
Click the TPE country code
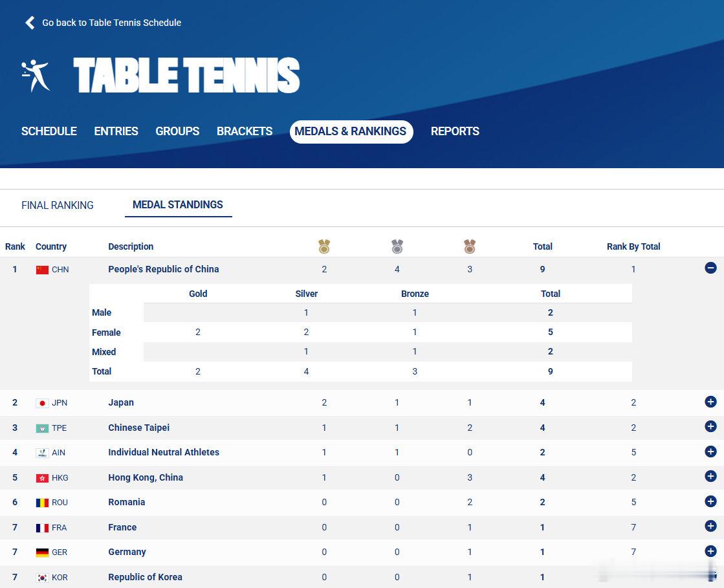(59, 428)
